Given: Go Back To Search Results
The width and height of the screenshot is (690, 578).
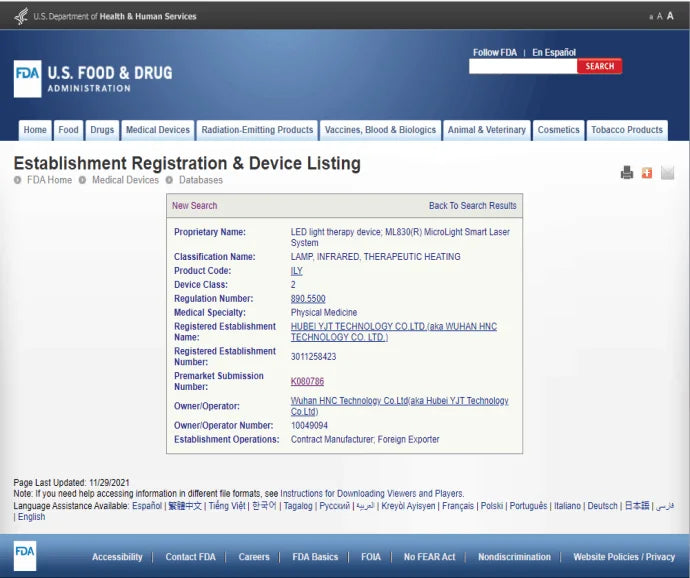Looking at the screenshot, I should coord(472,206).
